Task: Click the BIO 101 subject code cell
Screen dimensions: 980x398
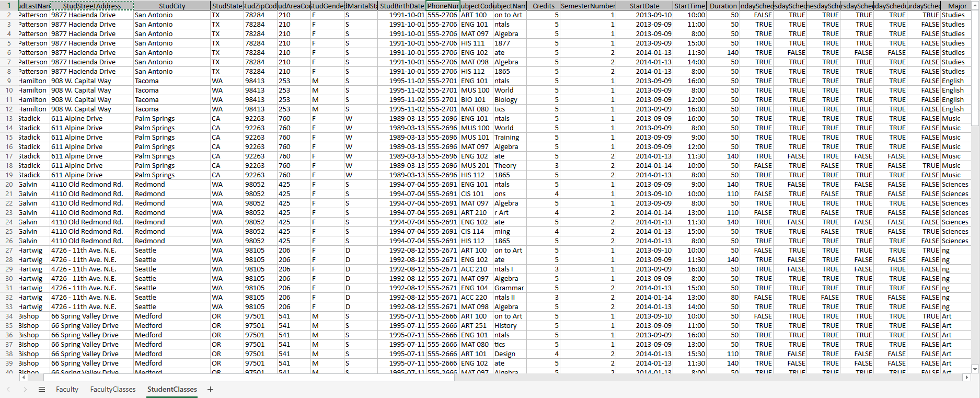Action: point(476,100)
